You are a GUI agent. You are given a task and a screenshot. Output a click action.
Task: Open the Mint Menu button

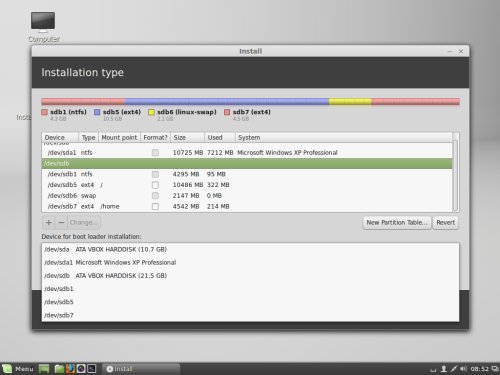point(18,369)
